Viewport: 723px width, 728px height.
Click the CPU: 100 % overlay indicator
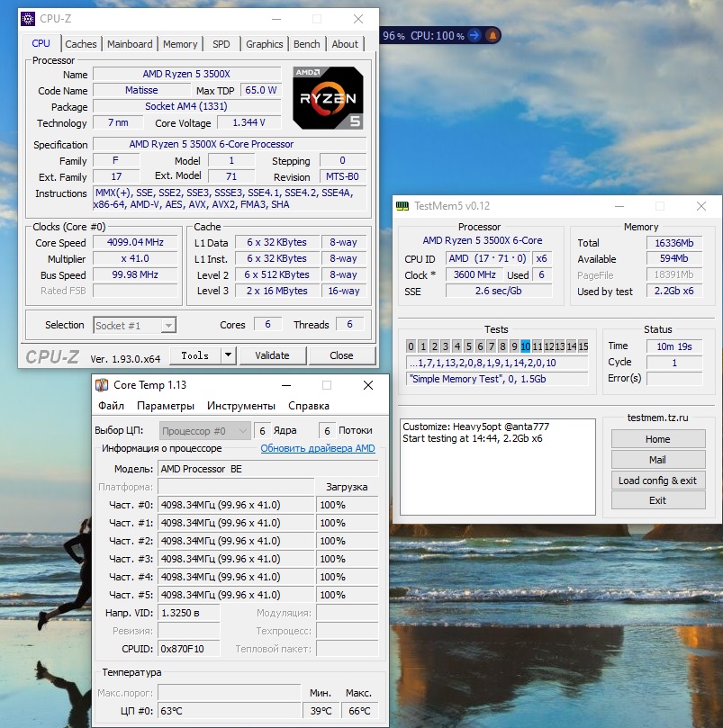[x=438, y=36]
